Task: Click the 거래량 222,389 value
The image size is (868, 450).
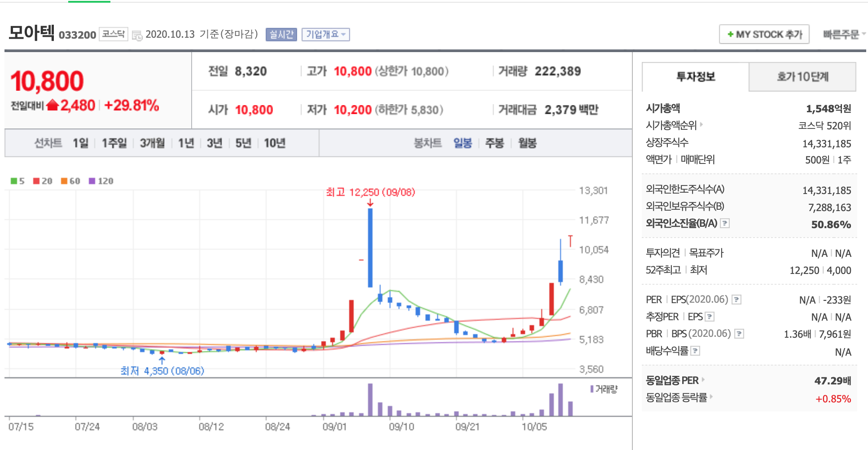Action: 558,71
